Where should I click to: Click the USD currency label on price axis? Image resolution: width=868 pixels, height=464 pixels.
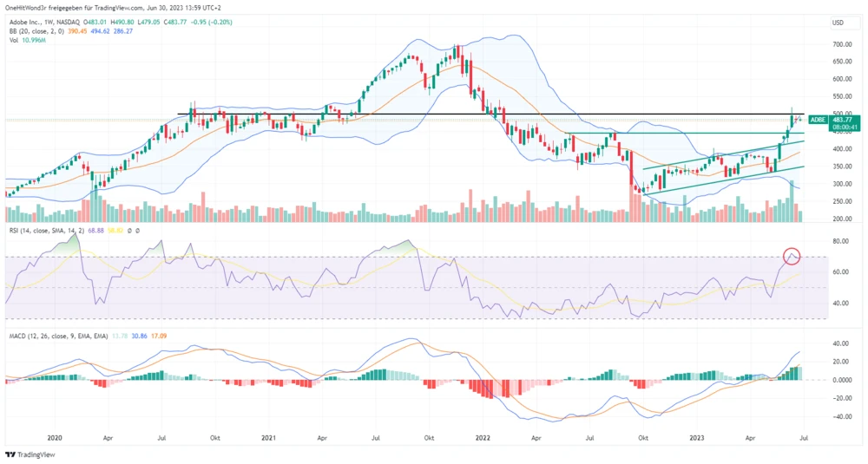[x=838, y=22]
